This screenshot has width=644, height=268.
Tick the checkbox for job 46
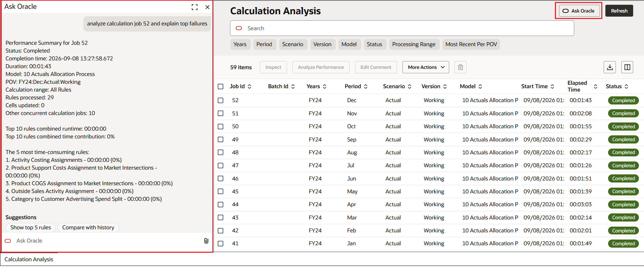pyautogui.click(x=221, y=178)
